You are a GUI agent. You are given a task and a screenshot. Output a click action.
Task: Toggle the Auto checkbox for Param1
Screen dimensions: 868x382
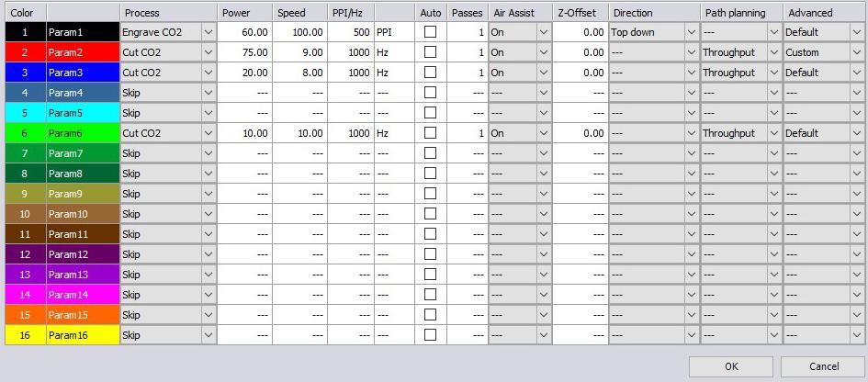click(x=430, y=32)
